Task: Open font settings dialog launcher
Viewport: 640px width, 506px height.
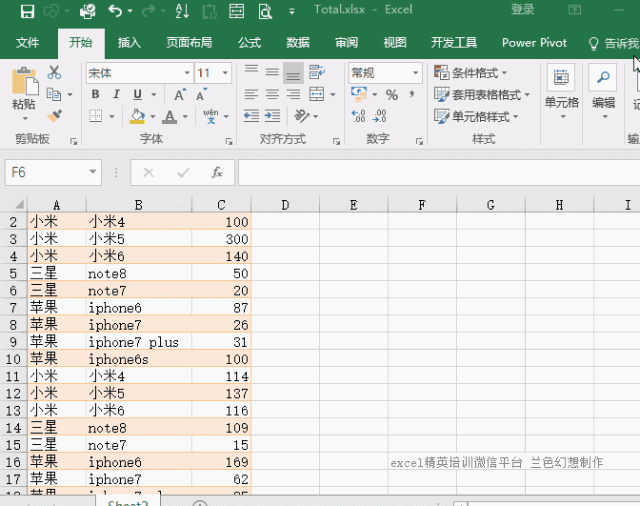Action: (229, 141)
